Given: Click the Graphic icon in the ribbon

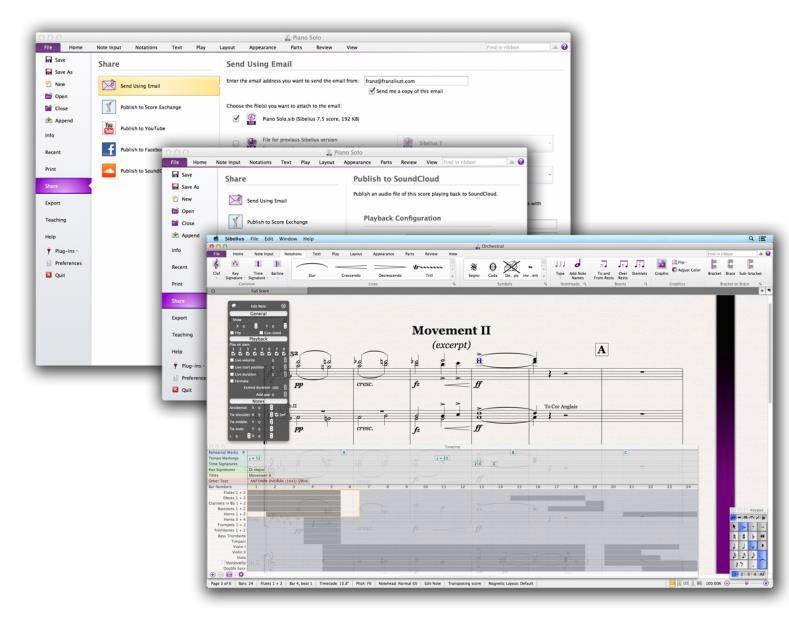Looking at the screenshot, I should [661, 264].
